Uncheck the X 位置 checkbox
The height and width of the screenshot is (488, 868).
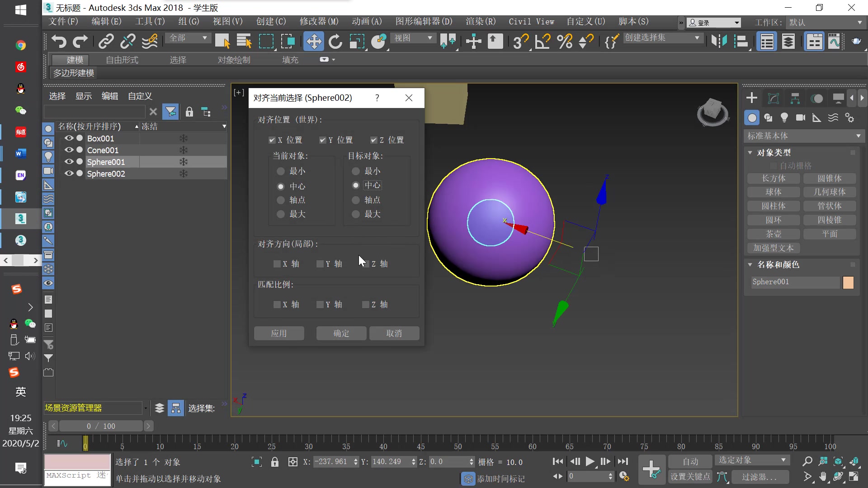click(272, 140)
